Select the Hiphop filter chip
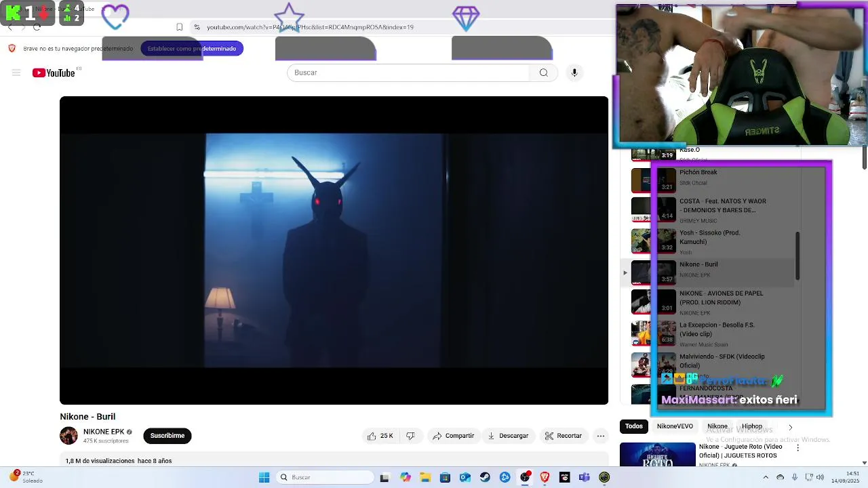This screenshot has height=488, width=868. 751,426
